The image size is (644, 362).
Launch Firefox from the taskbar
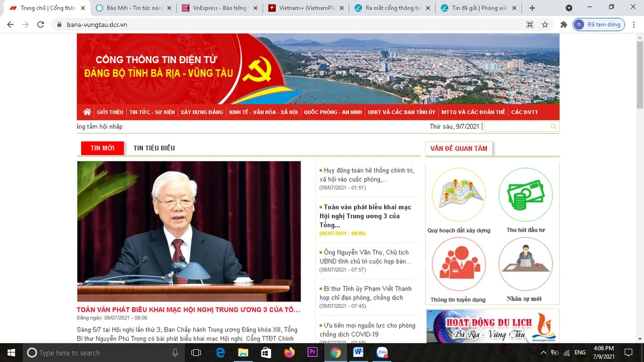[x=289, y=352]
